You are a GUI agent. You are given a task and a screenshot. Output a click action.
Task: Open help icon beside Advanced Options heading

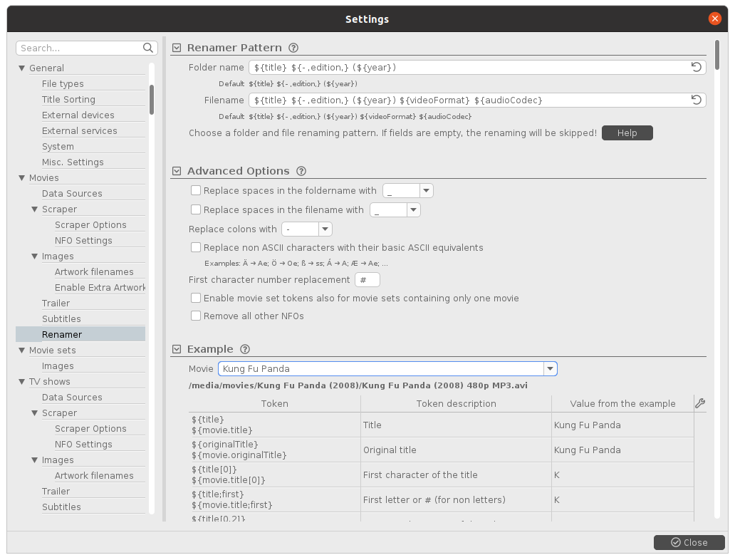pos(301,172)
